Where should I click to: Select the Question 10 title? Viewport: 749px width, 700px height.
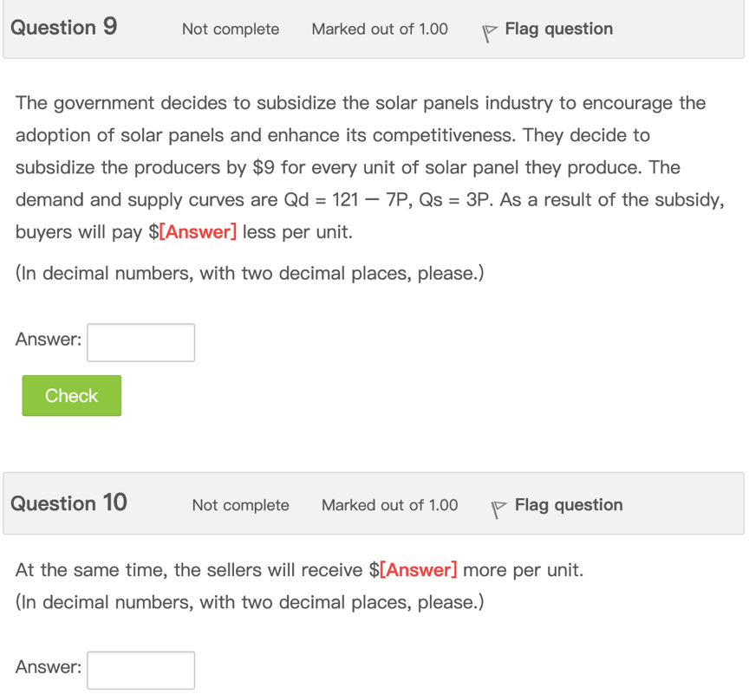pos(68,503)
